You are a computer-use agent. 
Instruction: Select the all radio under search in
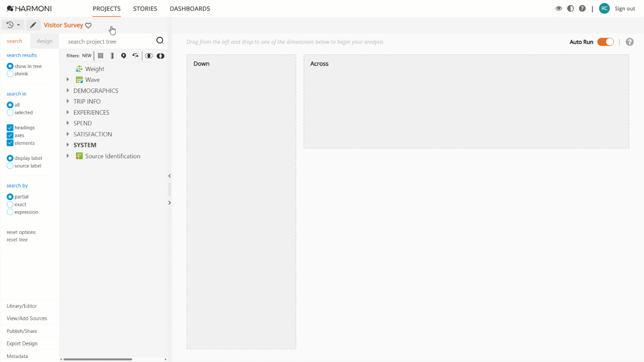tap(10, 105)
